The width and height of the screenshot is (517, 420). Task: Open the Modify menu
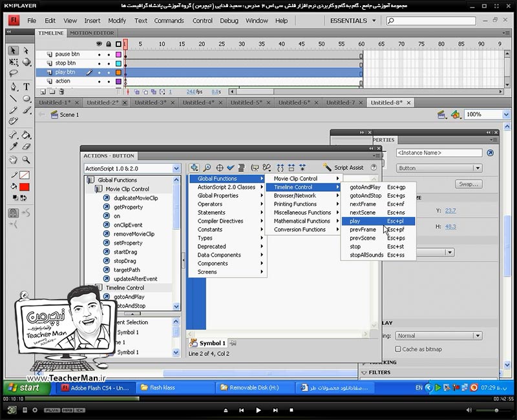coord(117,21)
